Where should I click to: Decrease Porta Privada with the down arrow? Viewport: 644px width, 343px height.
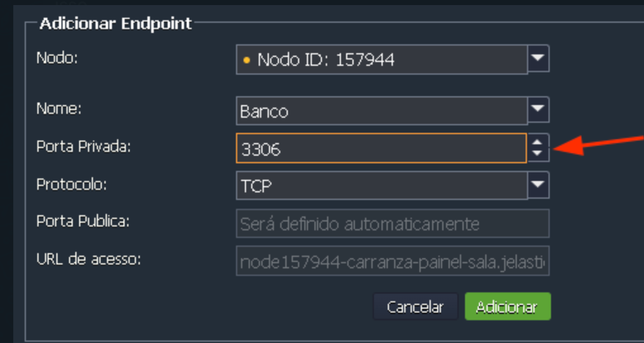tap(538, 153)
